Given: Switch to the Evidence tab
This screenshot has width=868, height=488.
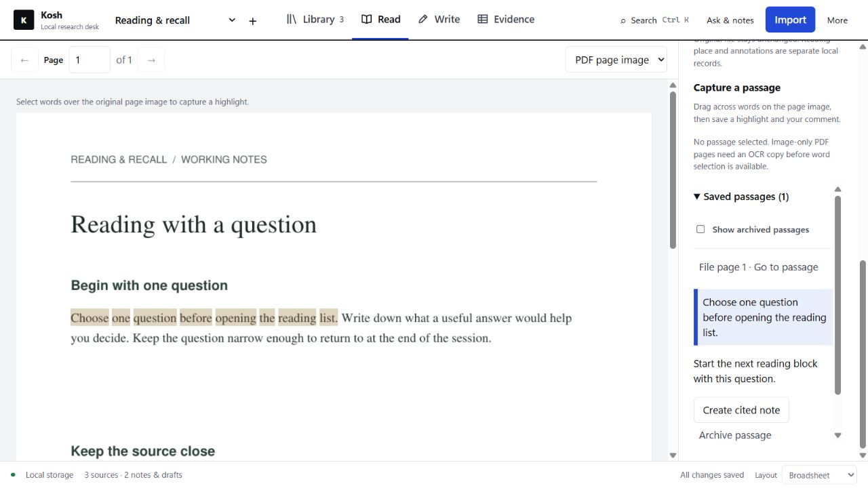Looking at the screenshot, I should tap(506, 20).
